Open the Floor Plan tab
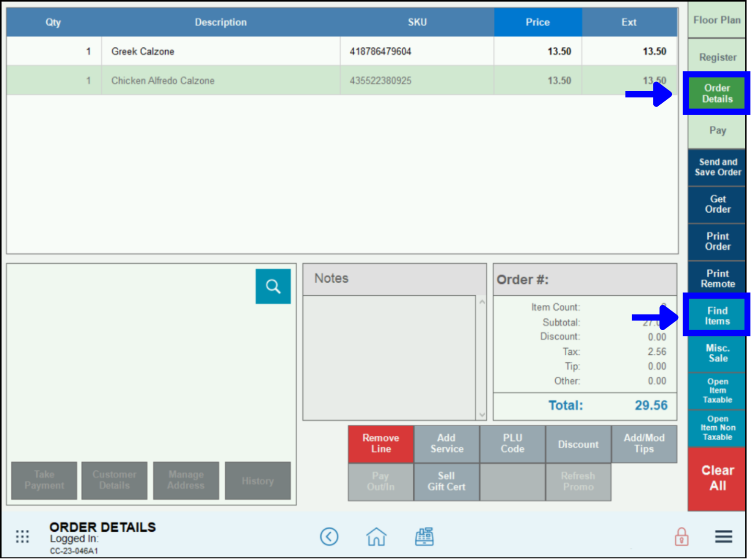The image size is (752, 560). coord(717,20)
